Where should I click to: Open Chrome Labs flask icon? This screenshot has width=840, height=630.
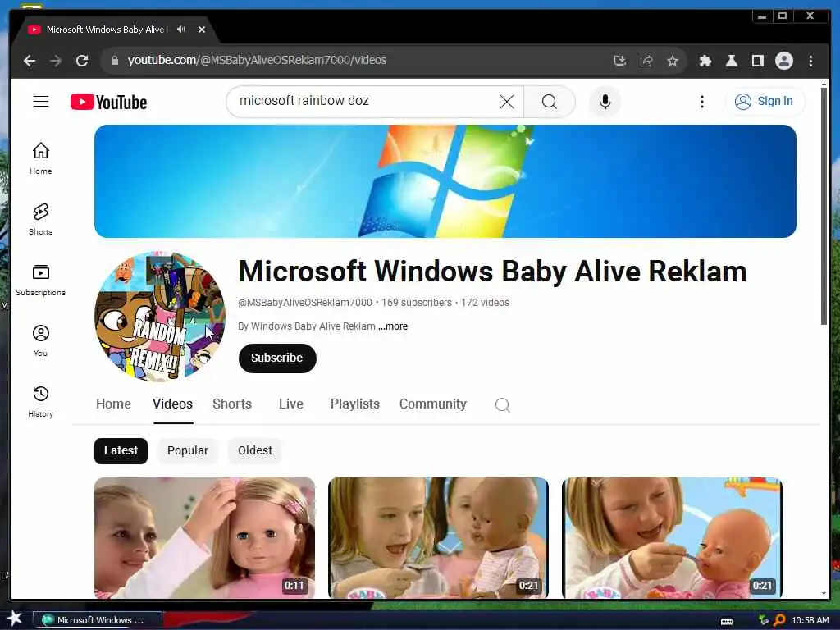pyautogui.click(x=731, y=61)
